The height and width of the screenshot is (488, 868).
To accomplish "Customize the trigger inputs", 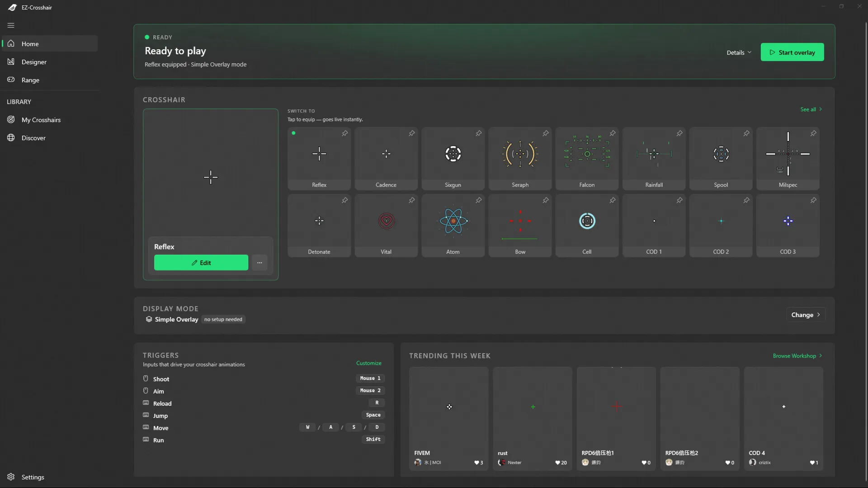I will pyautogui.click(x=368, y=363).
